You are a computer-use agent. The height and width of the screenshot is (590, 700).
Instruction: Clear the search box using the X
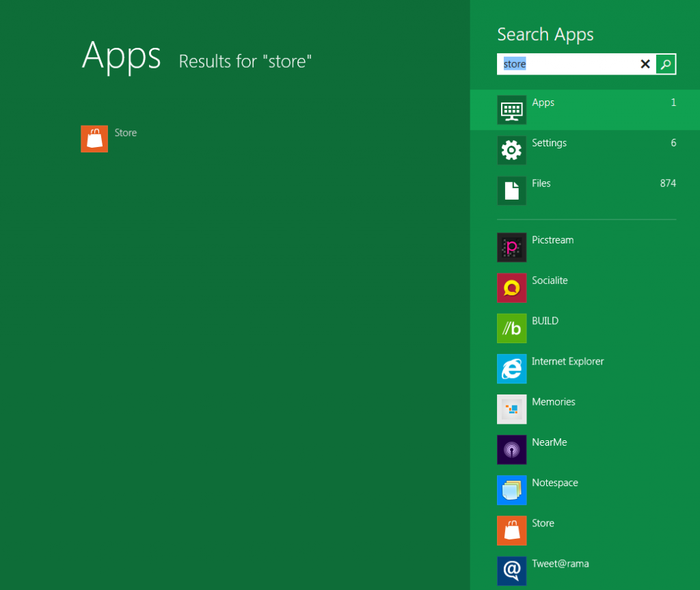tap(645, 64)
